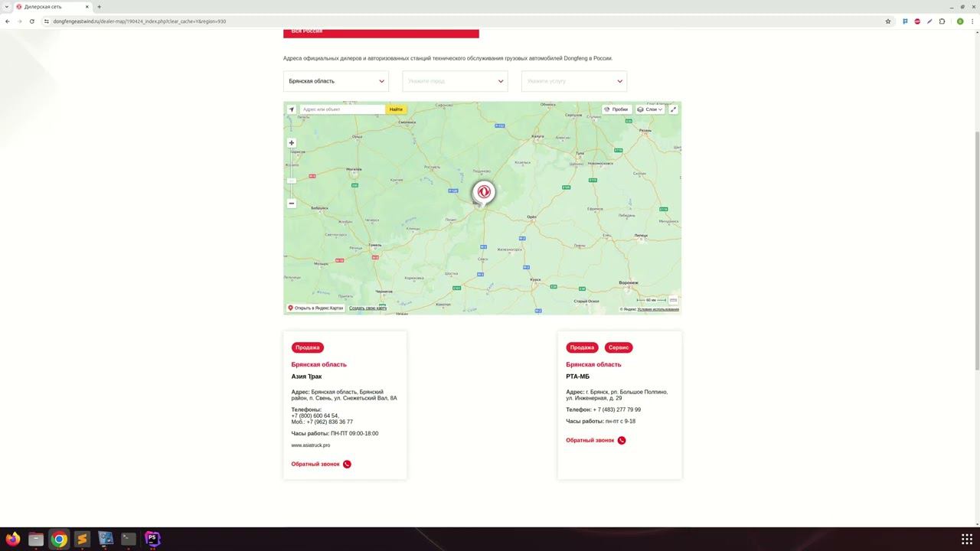This screenshot has width=980, height=551.
Task: Click phone icon on РТА-МБ card
Action: coord(622,440)
